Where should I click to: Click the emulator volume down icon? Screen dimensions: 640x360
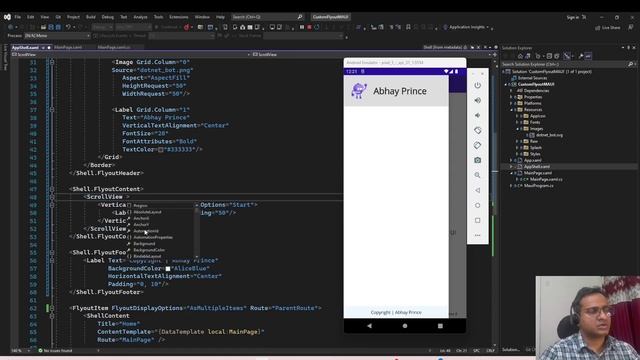click(x=478, y=116)
